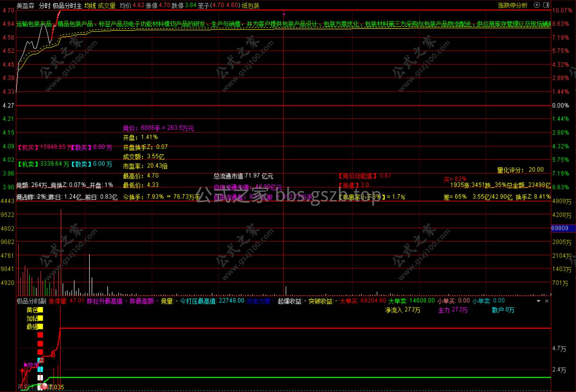Click the 竞额 264万 line
This screenshot has width=576, height=392.
pos(65,185)
